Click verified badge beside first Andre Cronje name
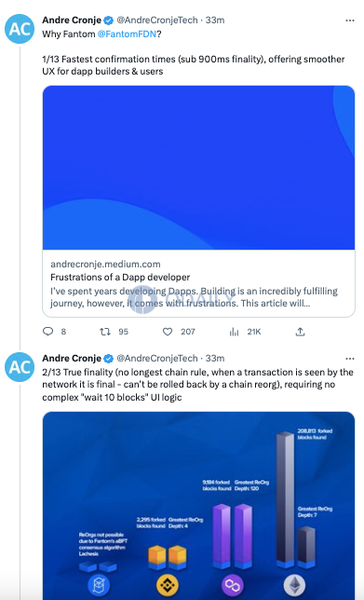 [109, 20]
